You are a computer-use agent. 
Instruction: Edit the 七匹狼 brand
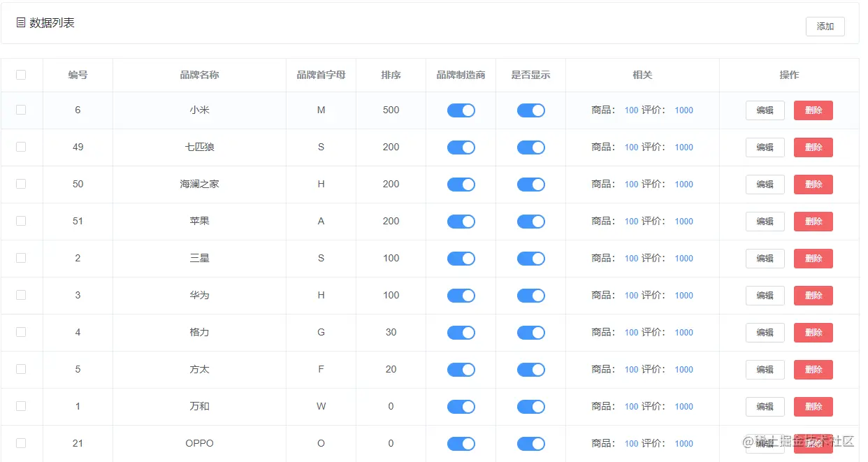coord(765,147)
